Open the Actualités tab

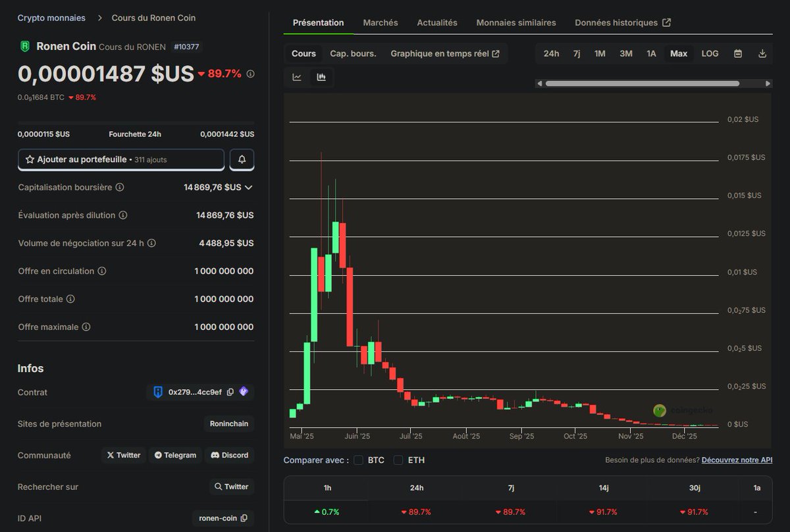coord(437,22)
